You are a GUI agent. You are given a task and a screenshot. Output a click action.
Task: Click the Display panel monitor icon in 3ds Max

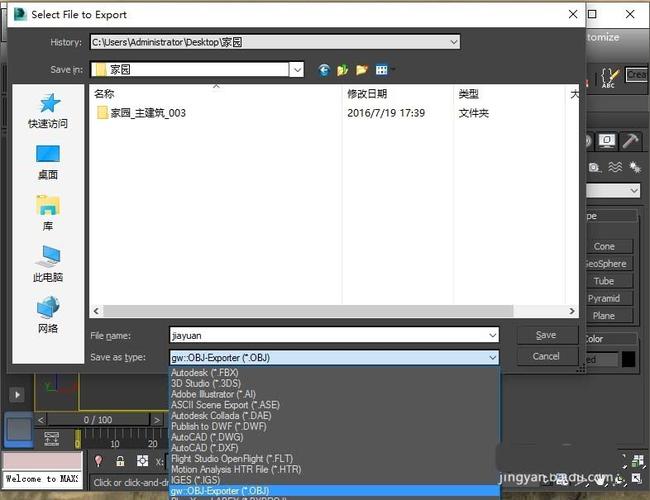click(607, 141)
